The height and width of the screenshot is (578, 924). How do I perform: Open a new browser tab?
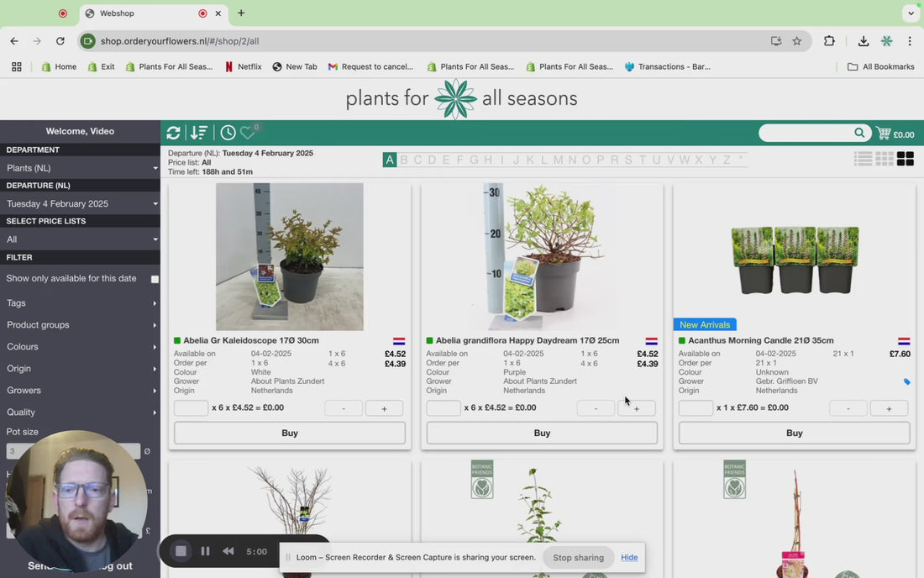point(241,13)
